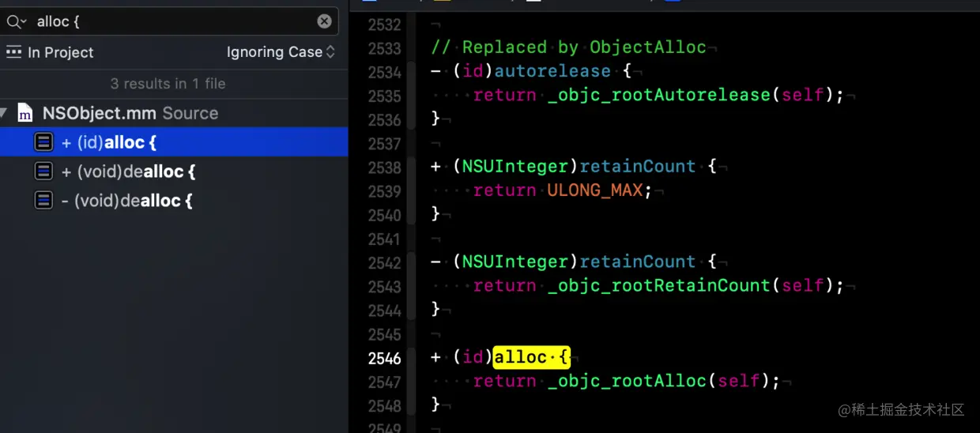980x433 pixels.
Task: Click the In Project scope icon
Action: tap(14, 52)
